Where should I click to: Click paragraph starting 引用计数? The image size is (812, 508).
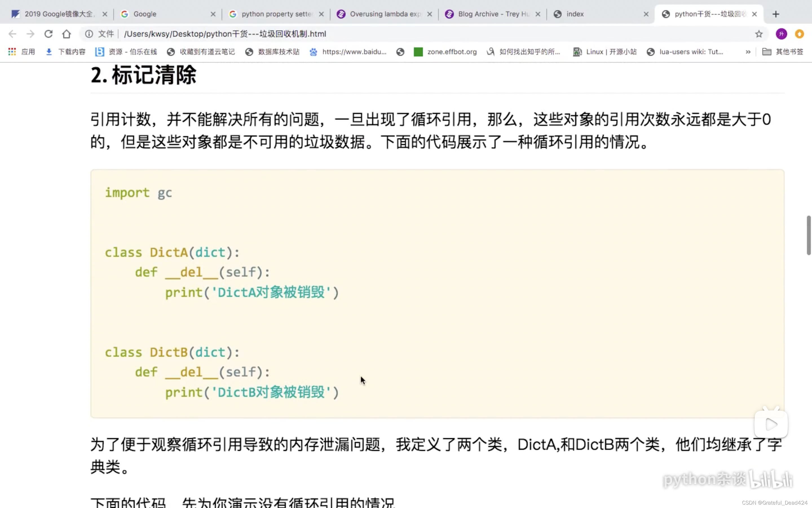(431, 131)
